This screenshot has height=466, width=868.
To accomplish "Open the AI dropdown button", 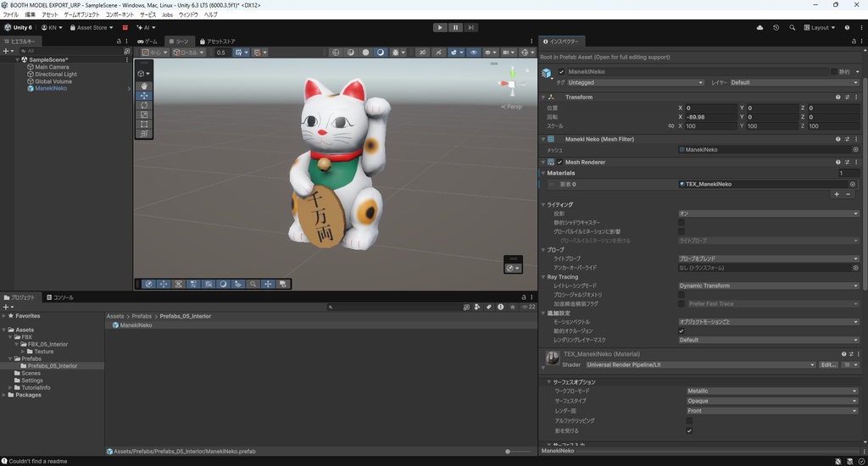I will point(146,28).
